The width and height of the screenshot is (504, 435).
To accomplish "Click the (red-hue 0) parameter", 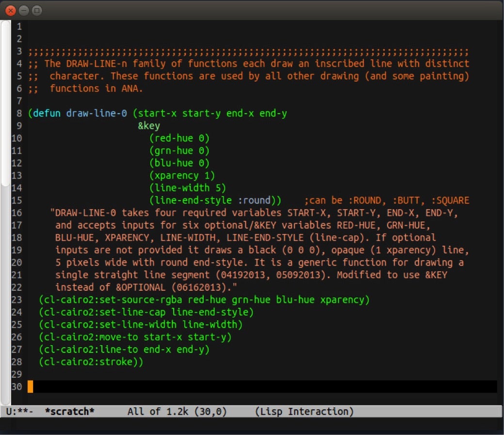I will (x=179, y=138).
